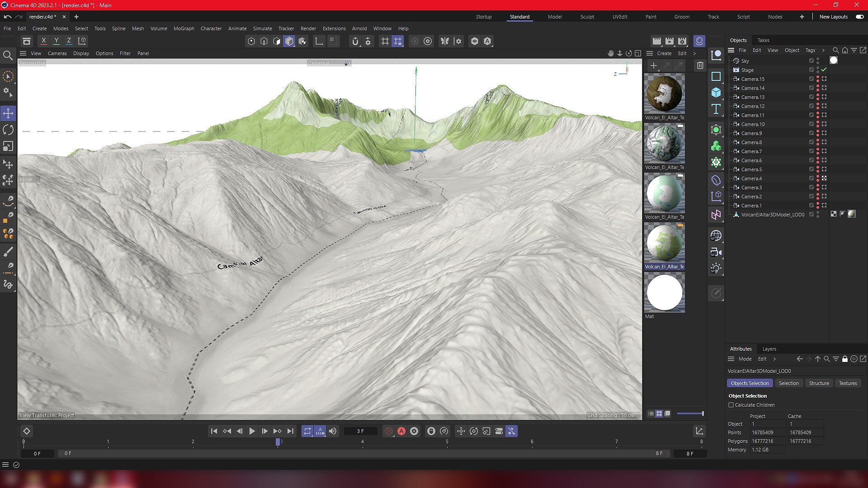
Task: Open the viewport Cameras dropdown menu
Action: (57, 53)
